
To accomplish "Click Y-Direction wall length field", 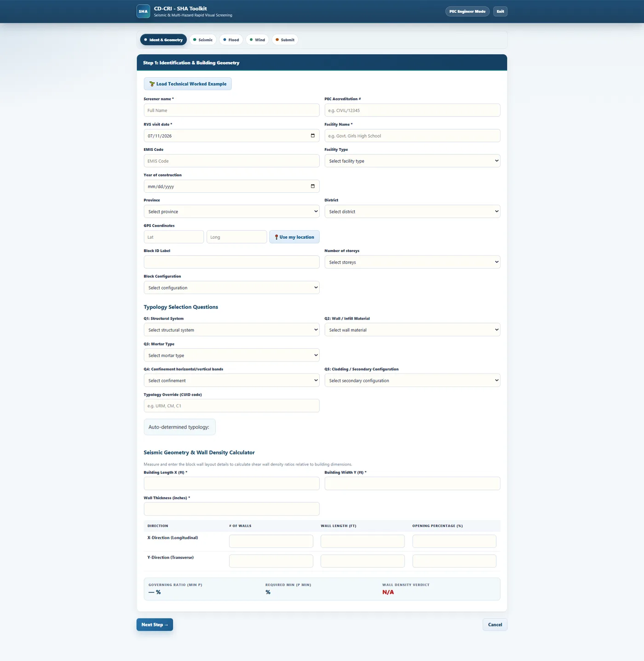I will [362, 561].
